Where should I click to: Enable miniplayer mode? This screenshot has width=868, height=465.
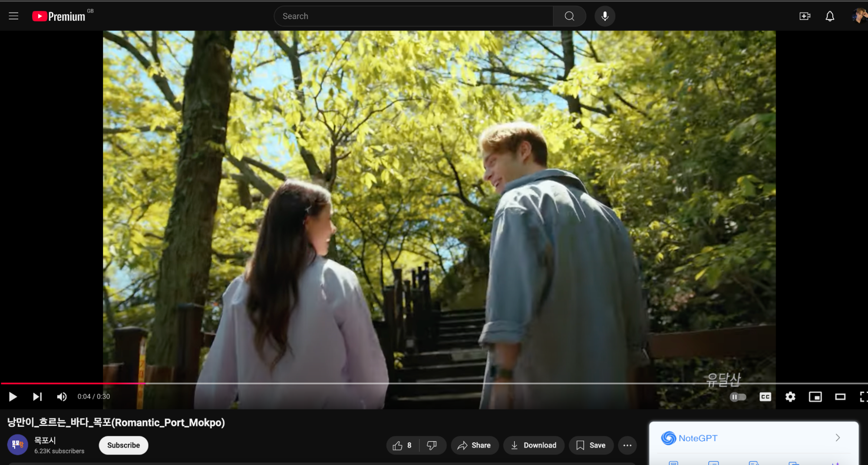pyautogui.click(x=815, y=396)
